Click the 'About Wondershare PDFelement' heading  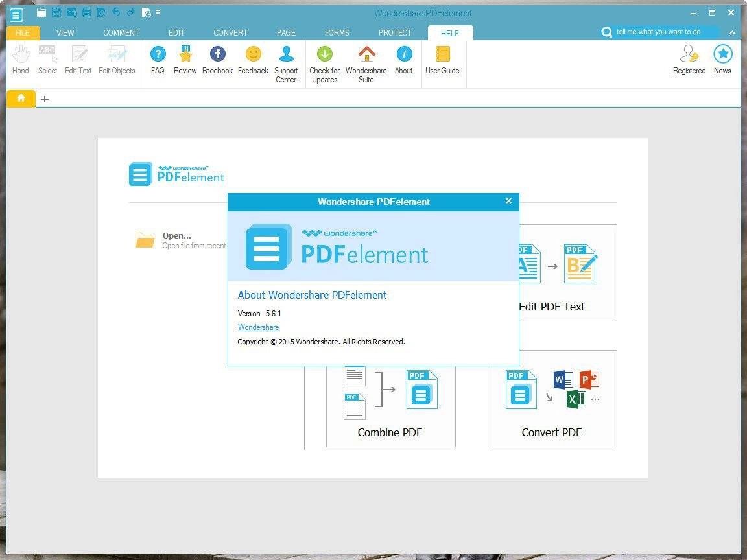[312, 296]
